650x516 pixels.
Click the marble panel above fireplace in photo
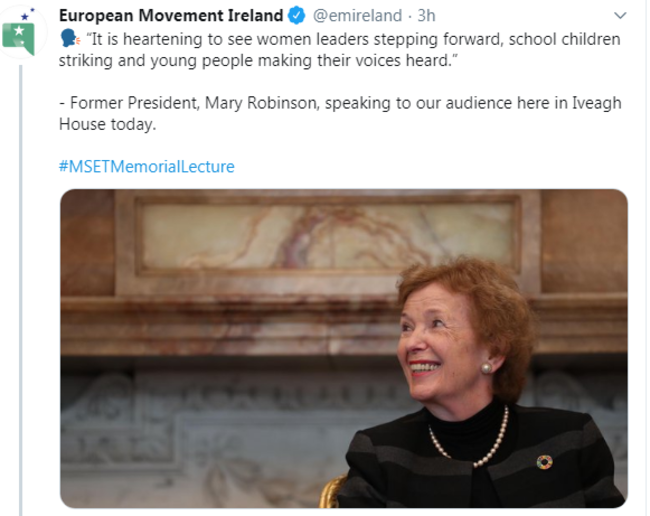point(327,235)
